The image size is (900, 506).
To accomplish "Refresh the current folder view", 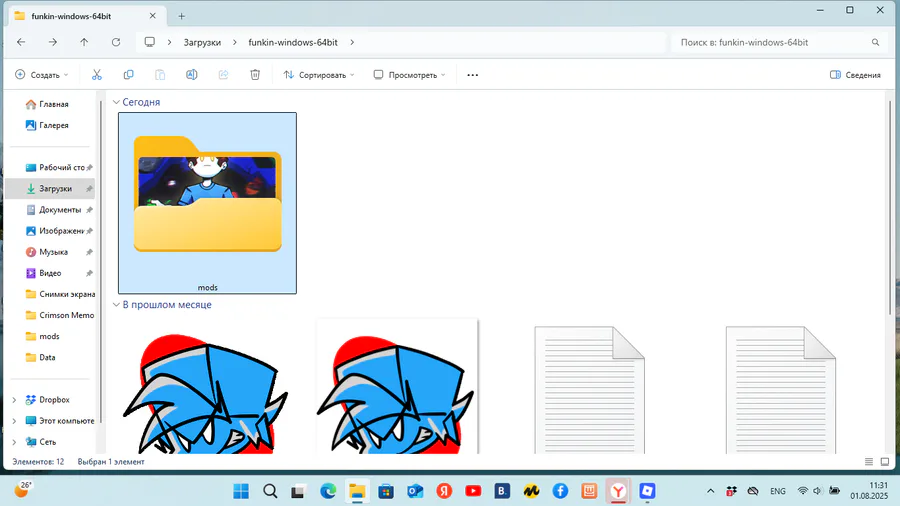I will coord(116,42).
